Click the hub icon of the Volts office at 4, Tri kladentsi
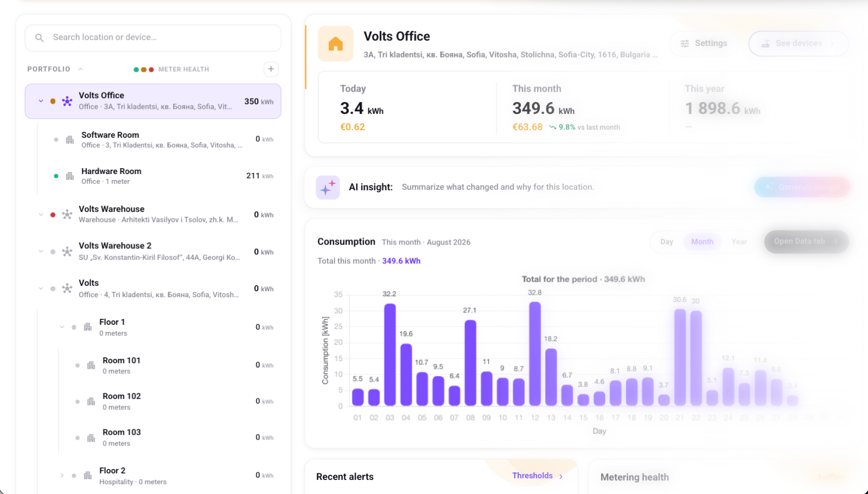This screenshot has height=494, width=868. tap(67, 288)
